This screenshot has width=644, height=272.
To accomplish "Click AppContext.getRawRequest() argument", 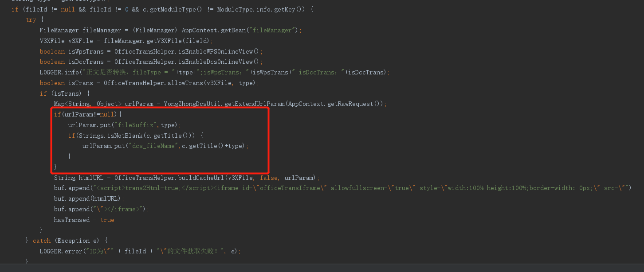I will [x=335, y=104].
